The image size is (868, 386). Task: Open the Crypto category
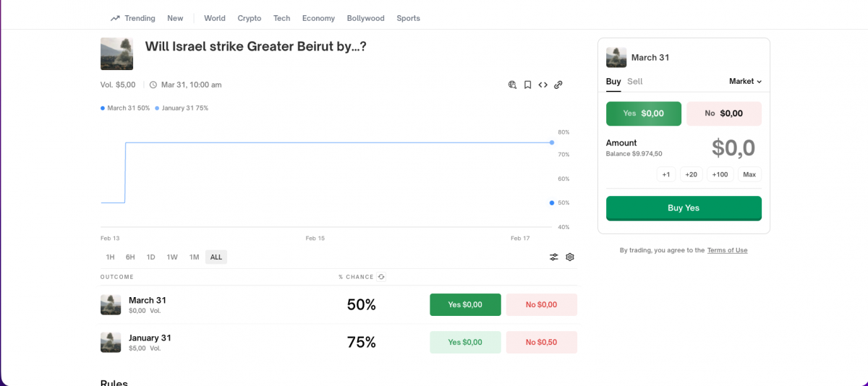click(x=250, y=18)
